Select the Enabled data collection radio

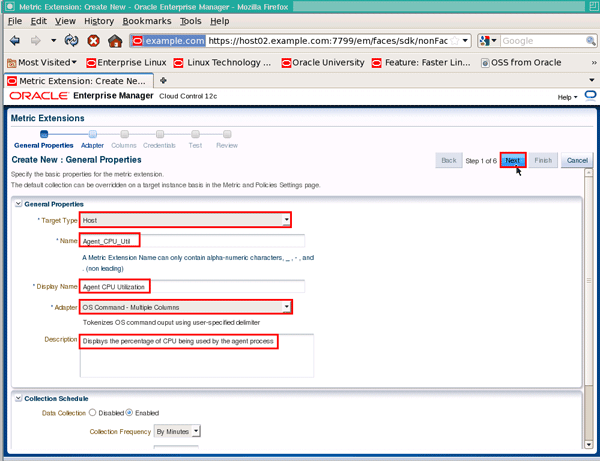pyautogui.click(x=129, y=412)
